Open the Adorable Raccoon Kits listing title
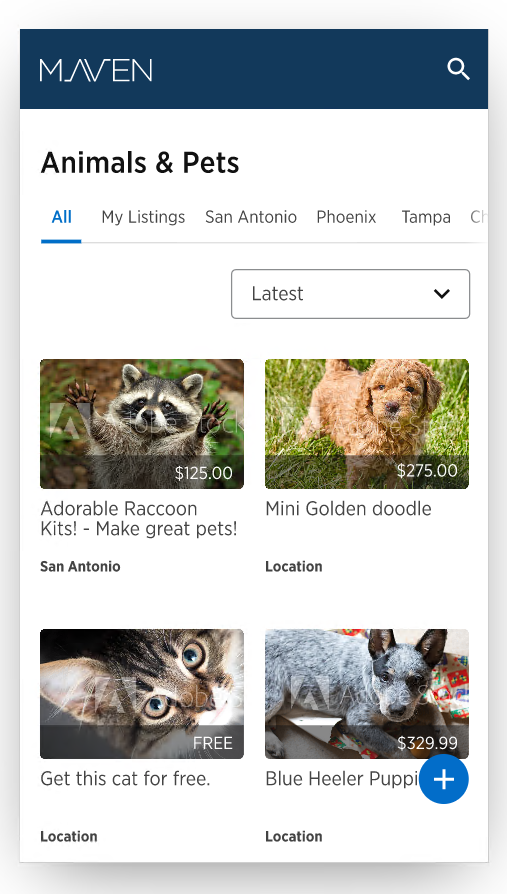The width and height of the screenshot is (507, 894). click(139, 518)
